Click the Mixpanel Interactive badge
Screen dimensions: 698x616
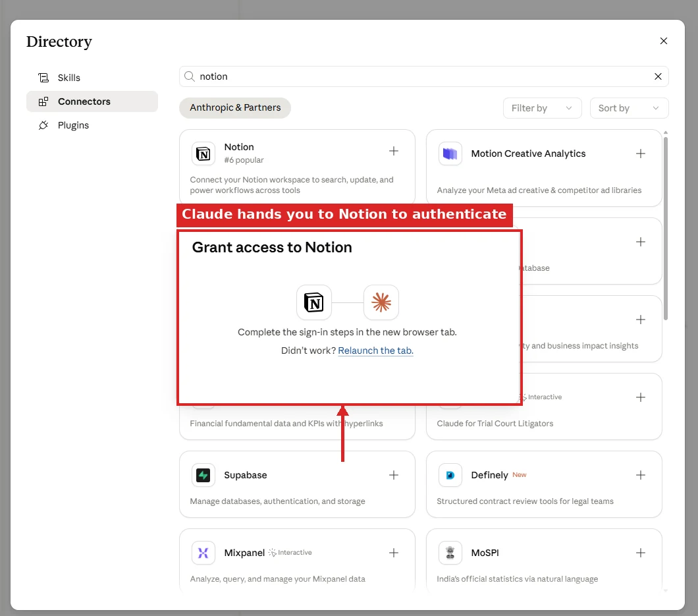pyautogui.click(x=290, y=553)
